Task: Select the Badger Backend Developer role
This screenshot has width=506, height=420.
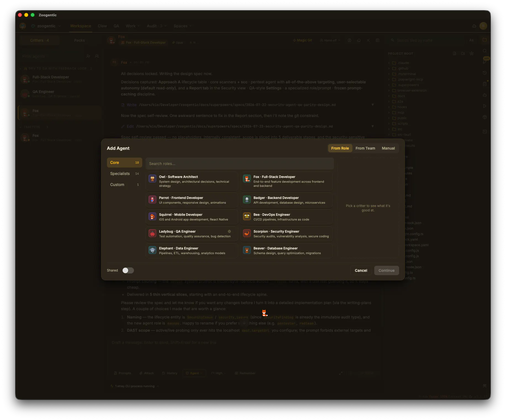Action: point(286,200)
